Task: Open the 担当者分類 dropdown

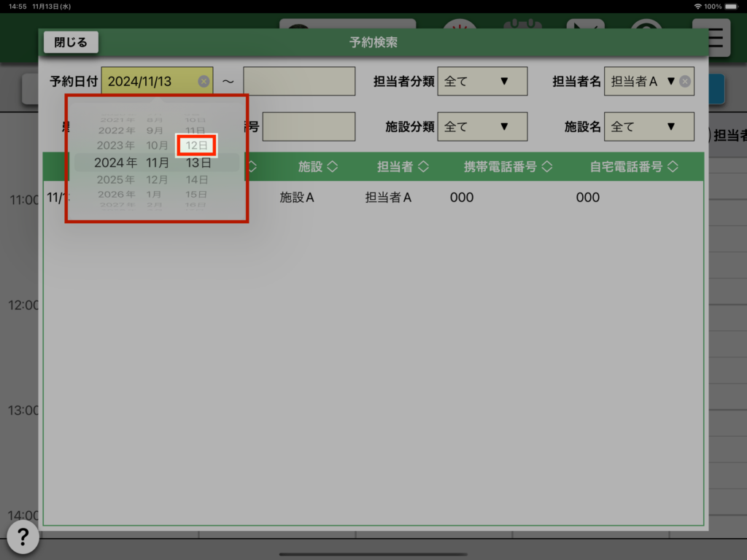Action: pyautogui.click(x=481, y=82)
